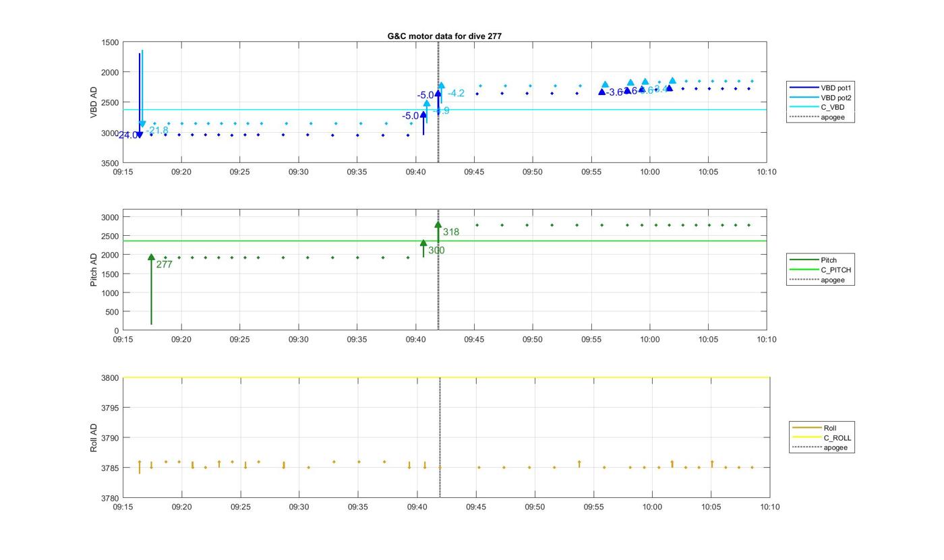944x560 pixels.
Task: Click the '300' label in the Pitch plot
Action: pos(436,251)
